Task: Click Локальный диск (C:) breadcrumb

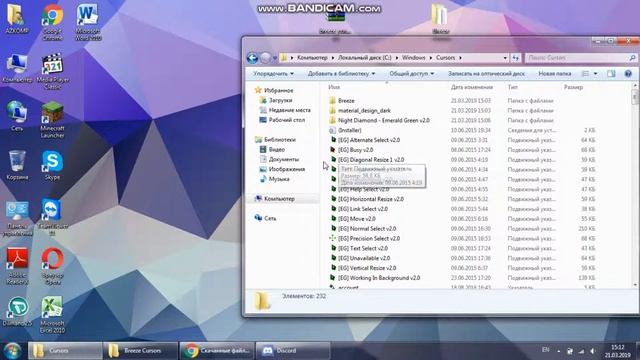Action: tap(364, 58)
